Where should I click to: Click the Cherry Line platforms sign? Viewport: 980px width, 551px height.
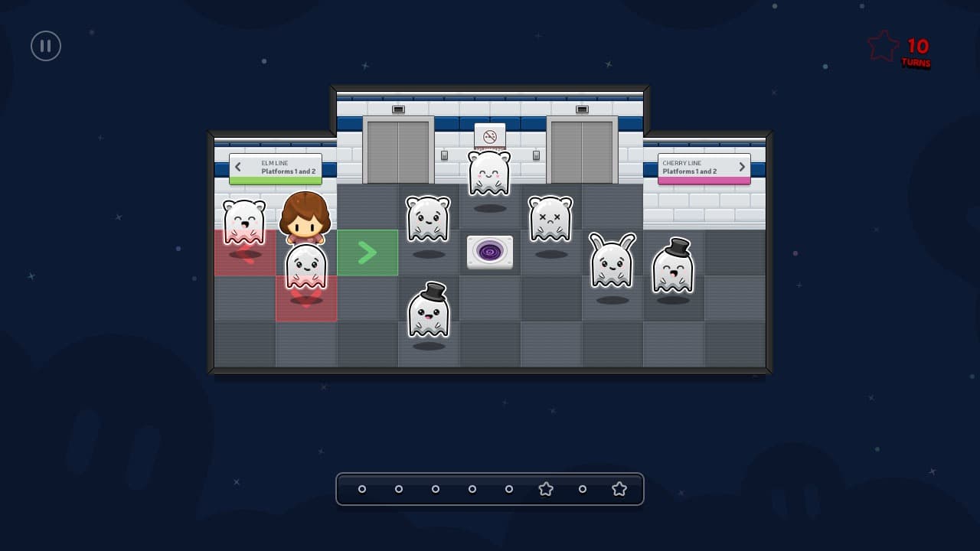tap(704, 169)
